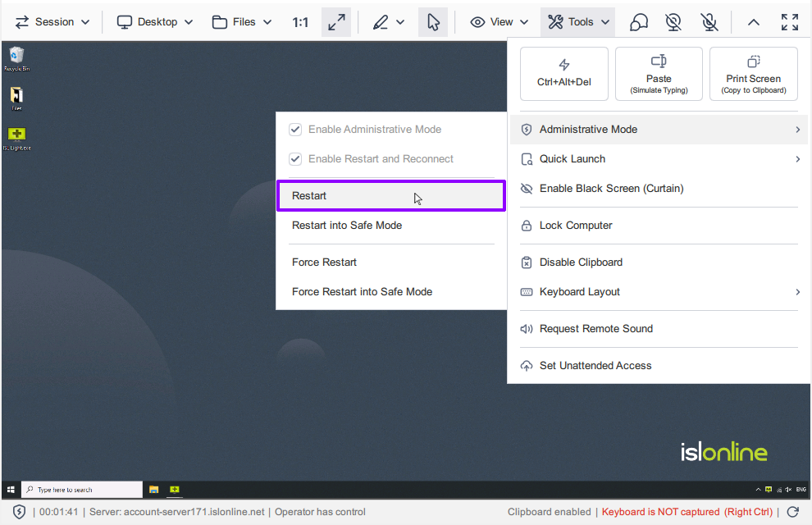Set 1:1 actual size view
The image size is (812, 525).
300,22
